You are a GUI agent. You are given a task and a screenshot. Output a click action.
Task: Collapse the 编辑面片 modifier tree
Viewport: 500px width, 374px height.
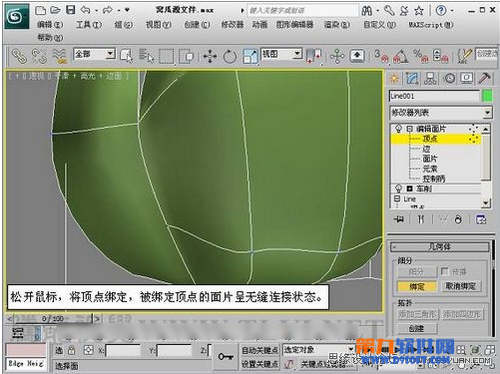pos(409,129)
